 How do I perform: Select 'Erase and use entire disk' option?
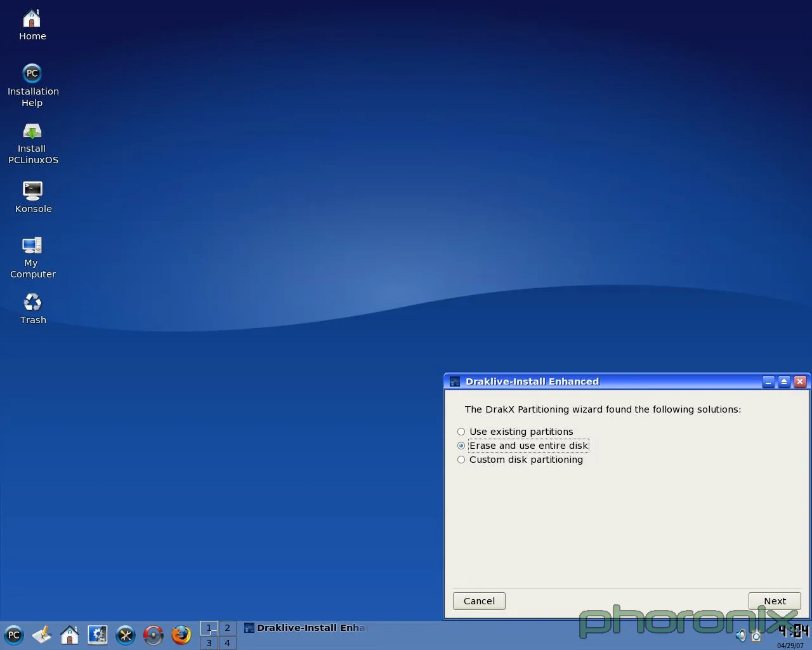[523, 446]
